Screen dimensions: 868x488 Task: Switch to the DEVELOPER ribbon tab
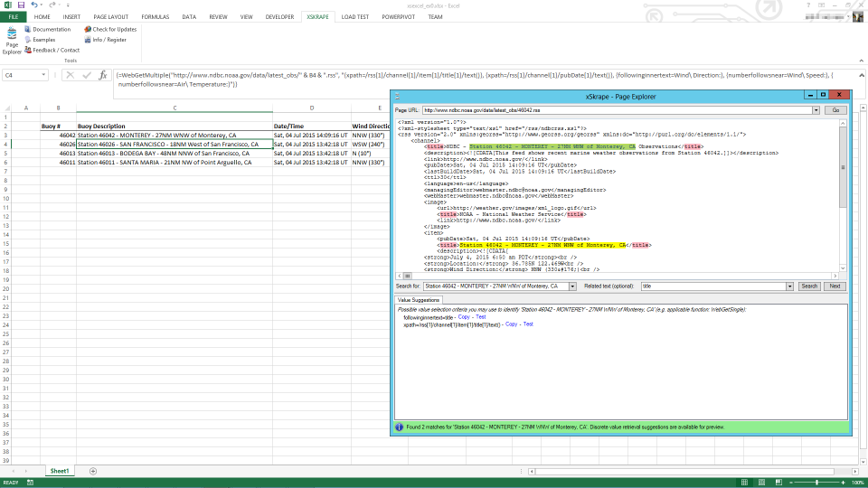[279, 17]
